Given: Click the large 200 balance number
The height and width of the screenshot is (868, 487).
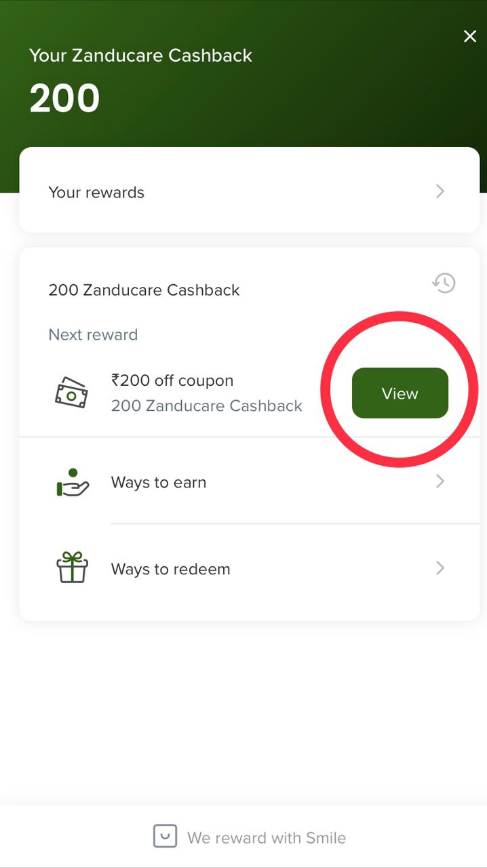Looking at the screenshot, I should [x=65, y=98].
